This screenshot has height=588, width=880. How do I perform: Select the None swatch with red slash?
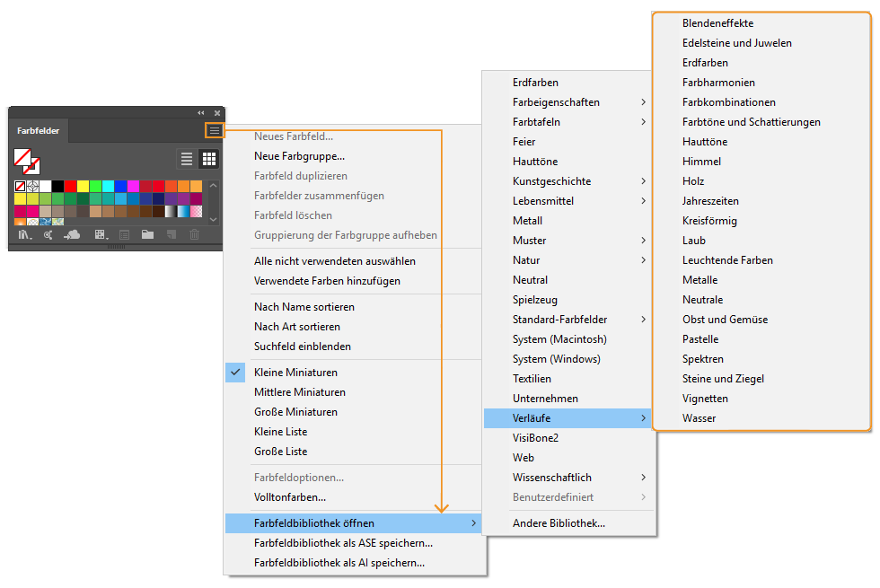[20, 187]
